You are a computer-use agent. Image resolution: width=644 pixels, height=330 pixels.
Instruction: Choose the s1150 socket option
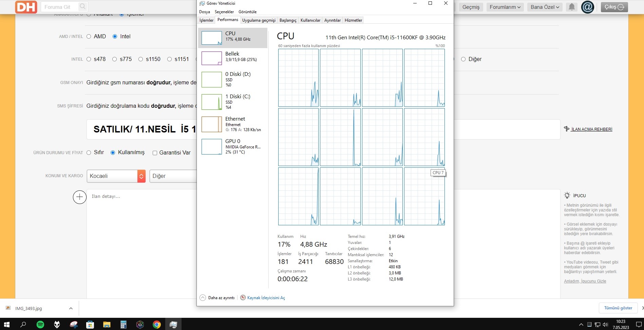tap(140, 59)
